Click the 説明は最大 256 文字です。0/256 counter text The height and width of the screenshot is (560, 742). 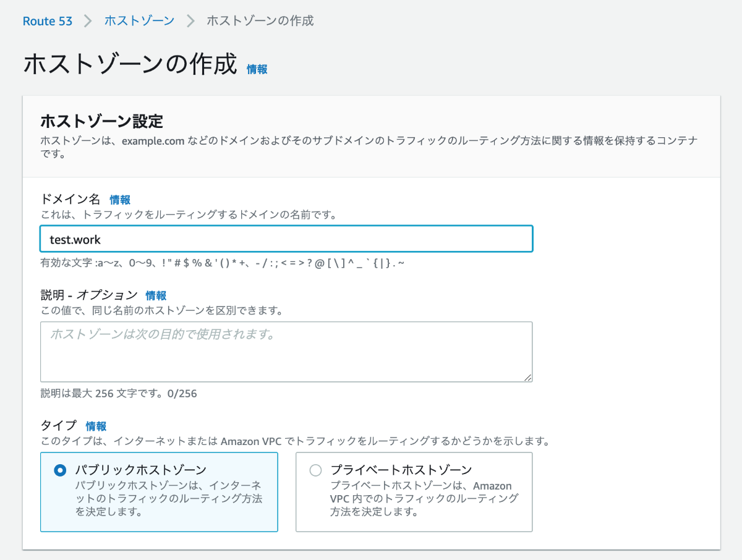point(119,393)
